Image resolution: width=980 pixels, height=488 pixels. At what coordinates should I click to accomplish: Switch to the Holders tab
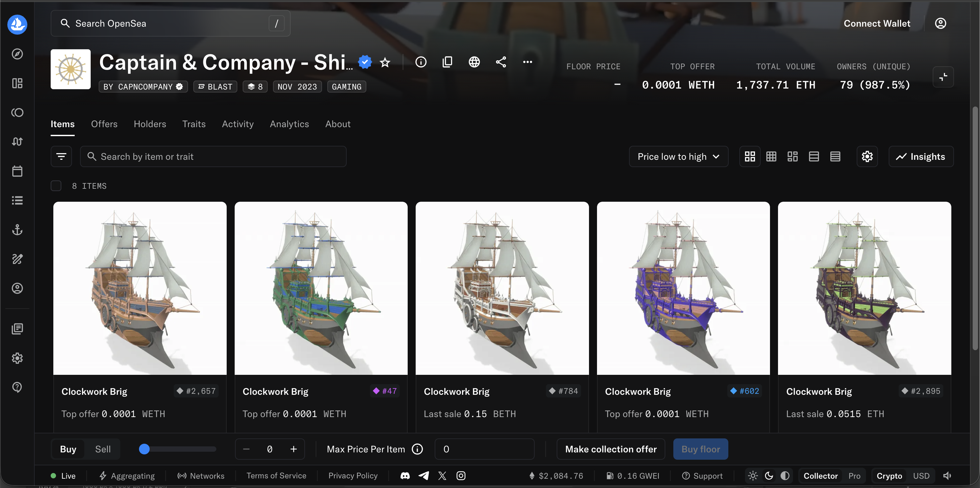pyautogui.click(x=150, y=124)
